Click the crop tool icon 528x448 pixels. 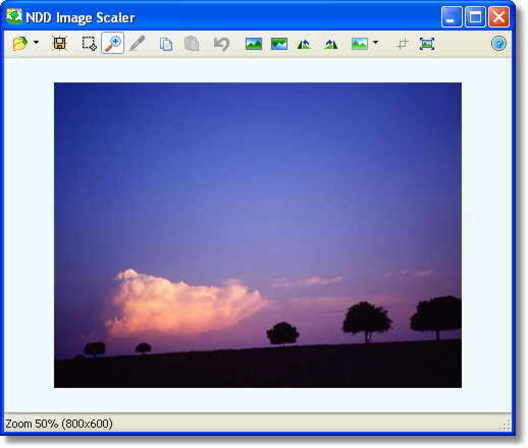click(x=402, y=44)
